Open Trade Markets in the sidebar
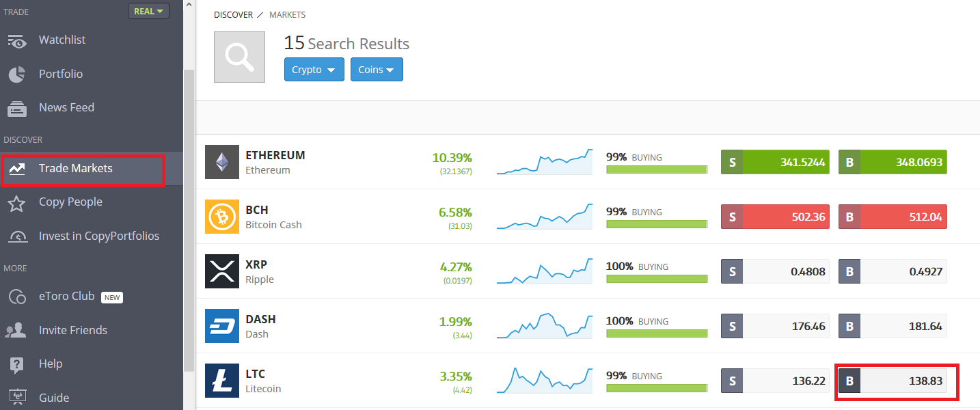This screenshot has height=410, width=980. tap(75, 169)
